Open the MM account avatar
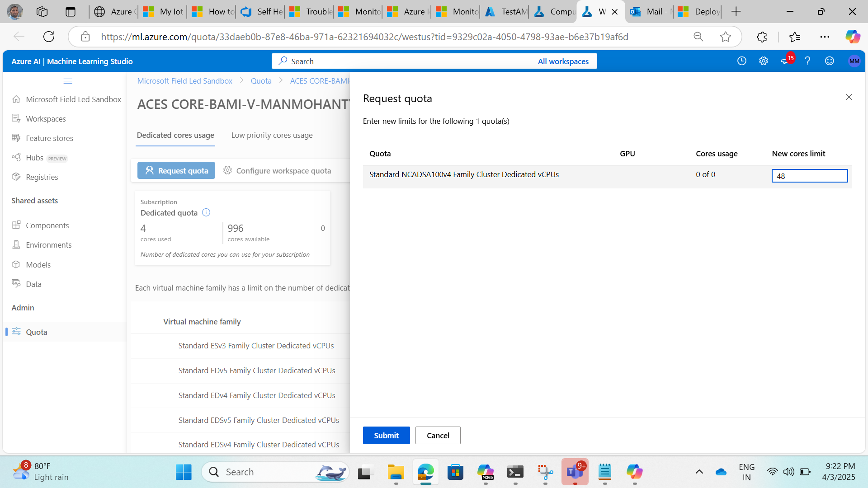The width and height of the screenshot is (868, 488). 854,61
